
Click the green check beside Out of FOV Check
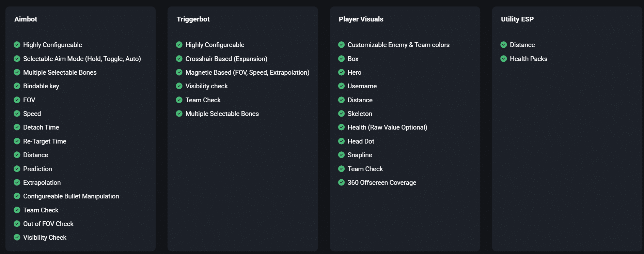coord(17,224)
